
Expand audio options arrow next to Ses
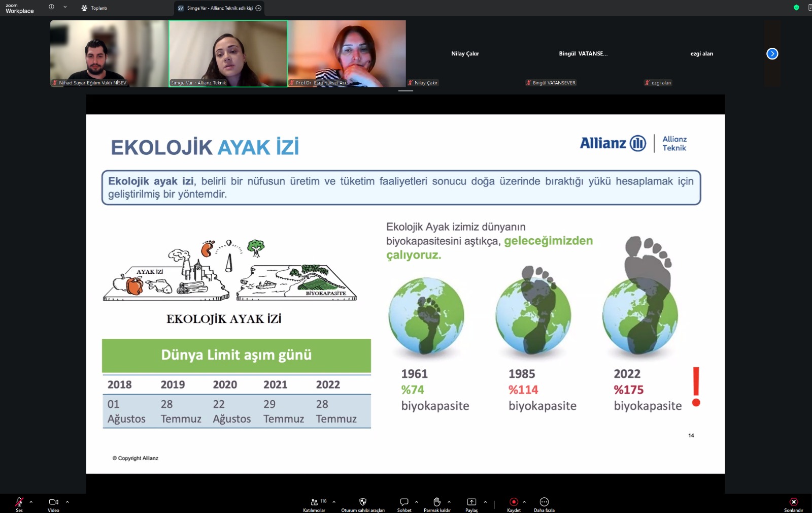point(31,502)
